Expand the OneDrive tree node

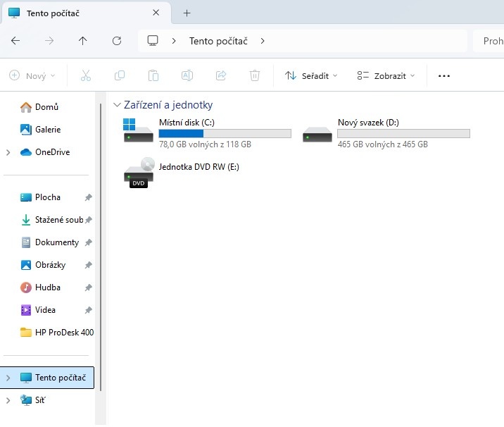[x=8, y=152]
